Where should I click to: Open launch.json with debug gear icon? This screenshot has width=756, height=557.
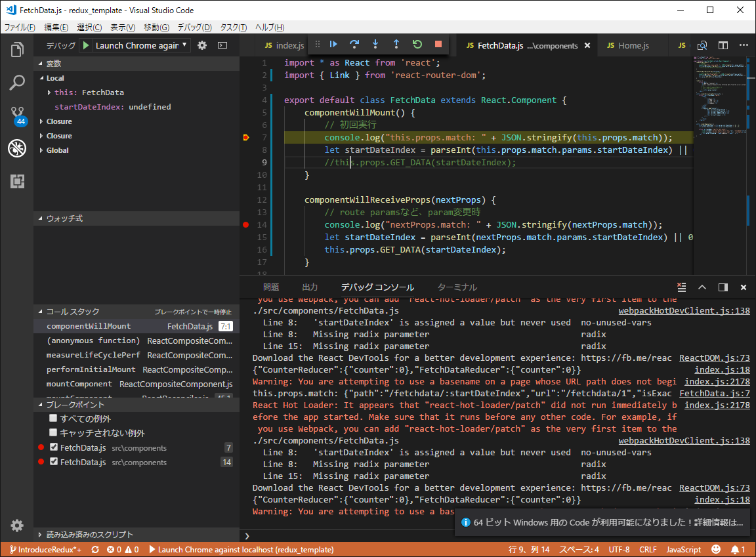(202, 45)
